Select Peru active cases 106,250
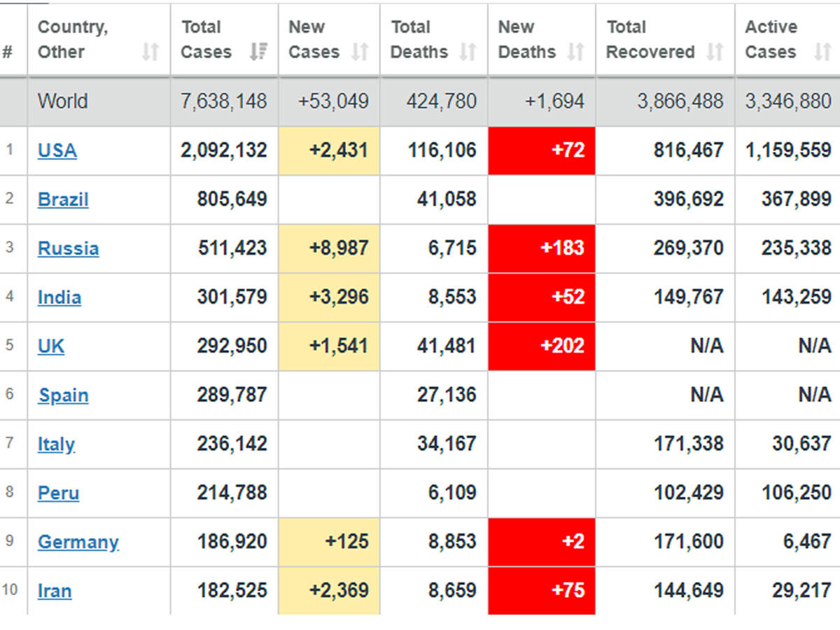The image size is (840, 630). (797, 493)
